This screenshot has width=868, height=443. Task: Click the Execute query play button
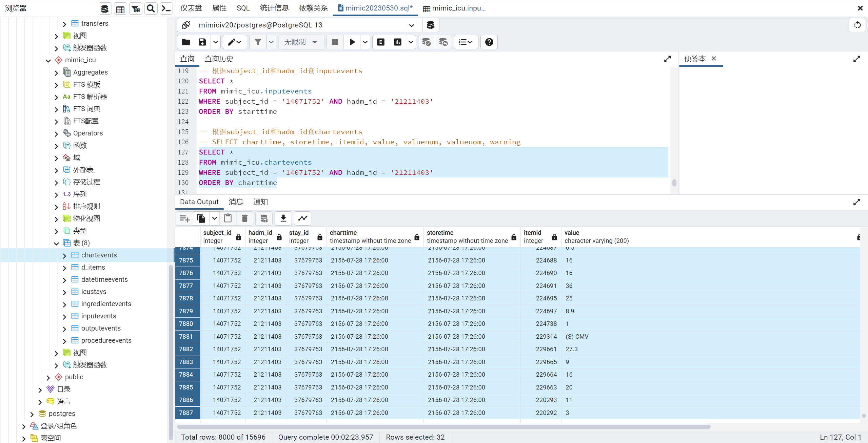(x=352, y=42)
